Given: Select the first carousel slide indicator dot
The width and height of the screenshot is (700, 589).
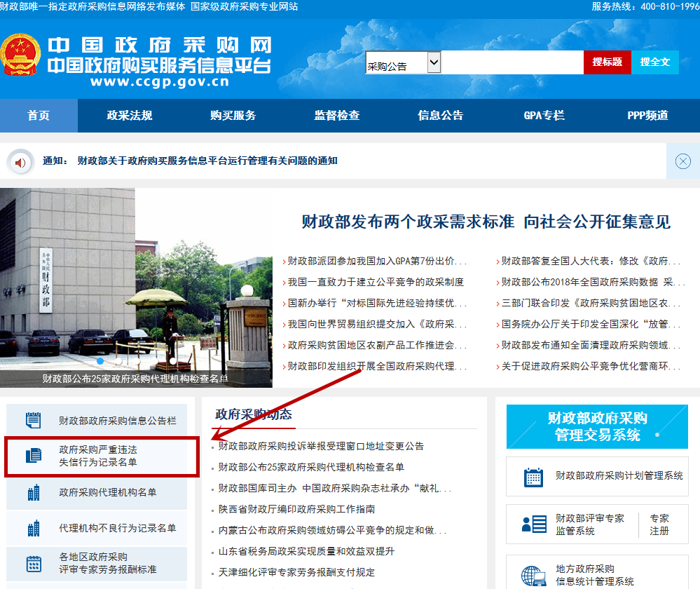Looking at the screenshot, I should coord(100,361).
